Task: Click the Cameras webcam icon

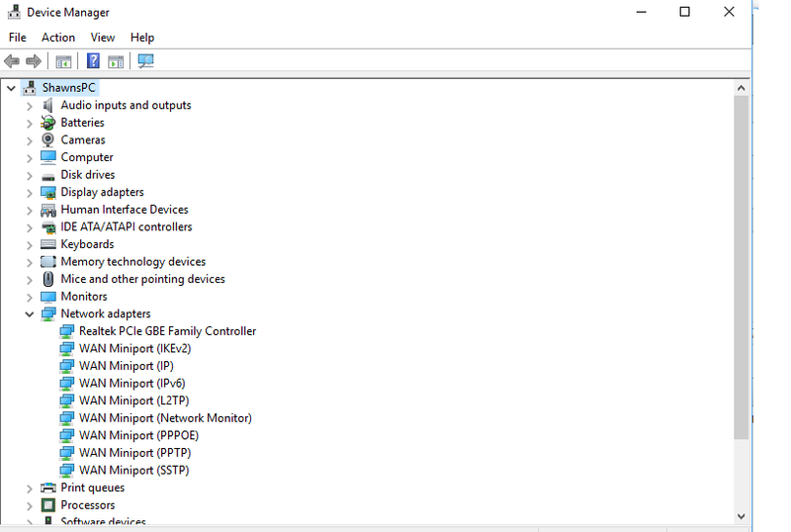Action: (x=47, y=139)
